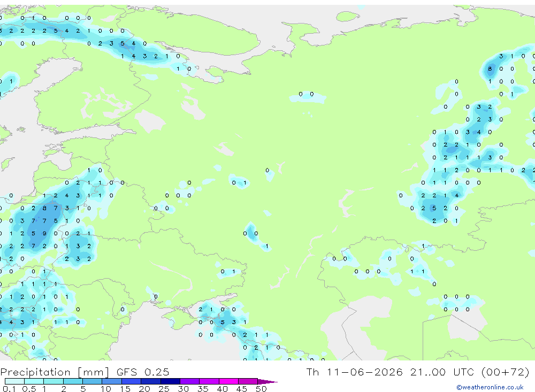Screen dimensions: 535x392
Task: Click the legend arrow tip above 50 mm
Action: click(267, 382)
